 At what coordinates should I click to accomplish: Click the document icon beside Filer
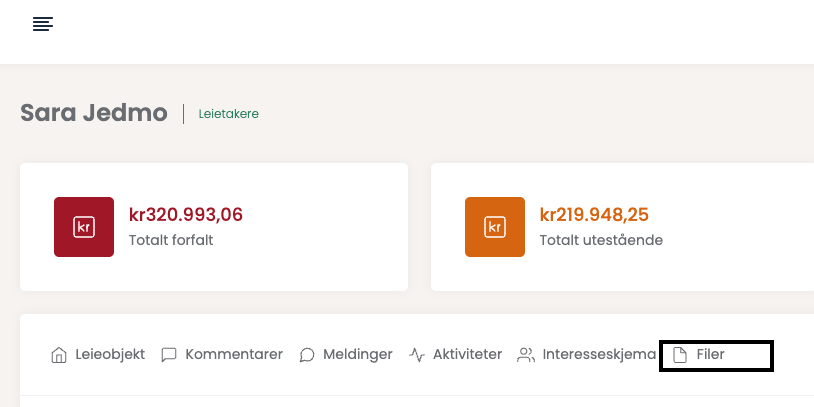[x=680, y=355]
